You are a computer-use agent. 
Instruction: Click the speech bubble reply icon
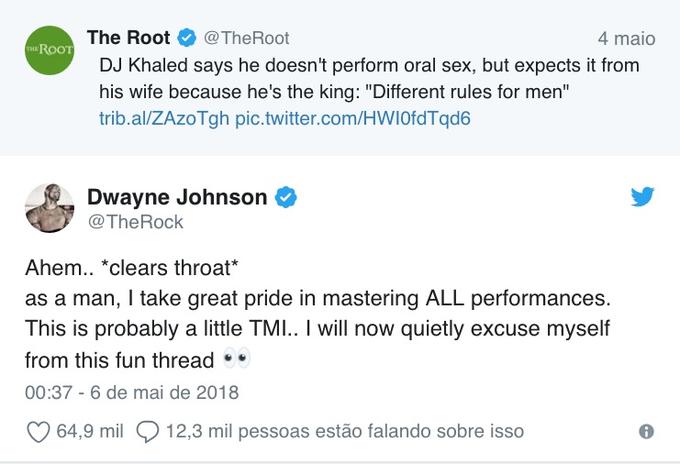[147, 432]
